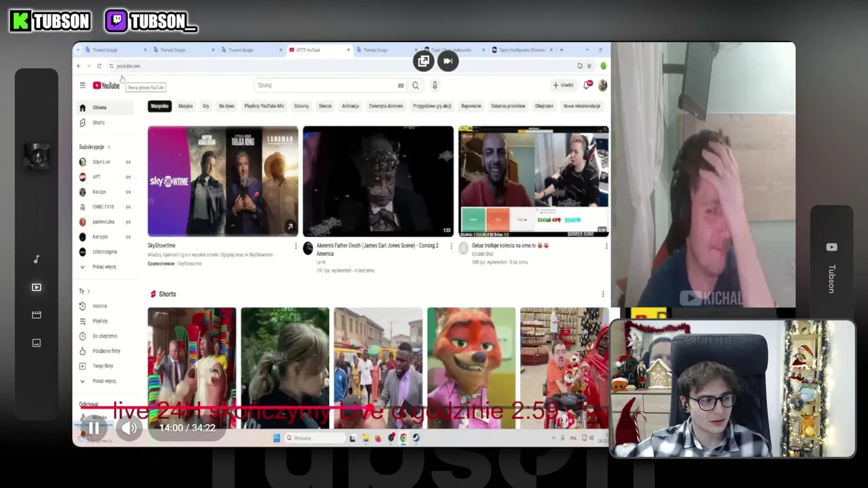Select the Playlisty YouTube Mix chip
Viewport: 868px width, 488px height.
pyautogui.click(x=264, y=106)
